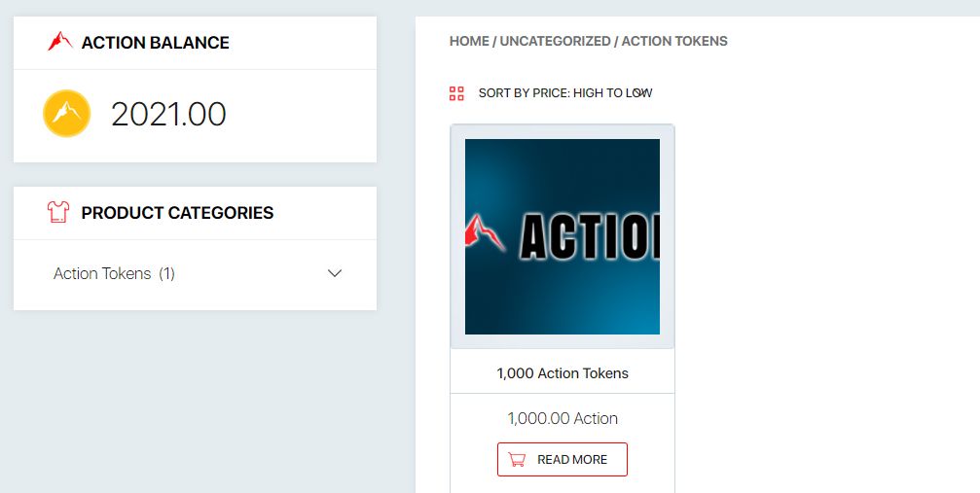
Task: Select Action Tokens (1) category link
Action: point(114,273)
